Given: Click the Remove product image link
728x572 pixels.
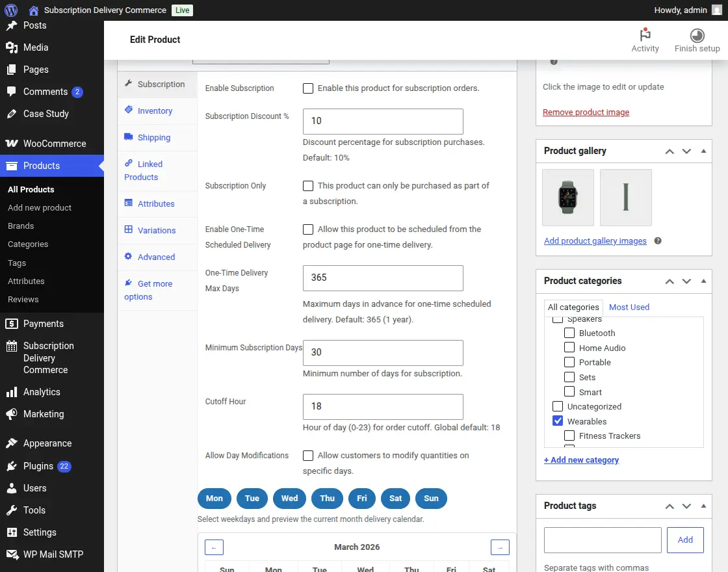Looking at the screenshot, I should (x=586, y=112).
